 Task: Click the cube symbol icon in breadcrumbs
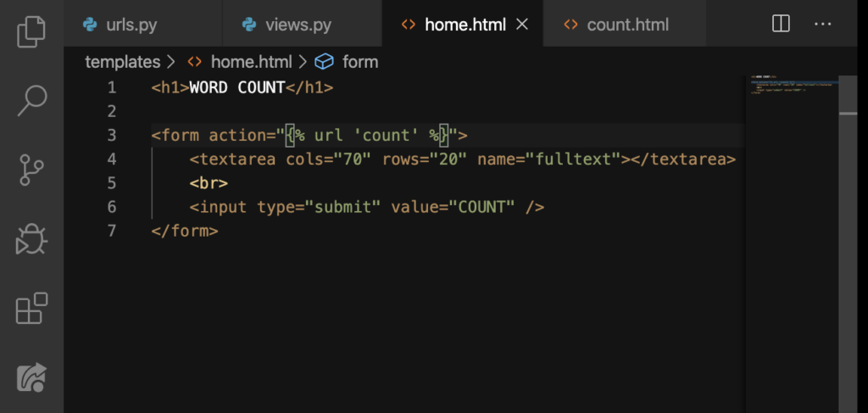coord(324,61)
